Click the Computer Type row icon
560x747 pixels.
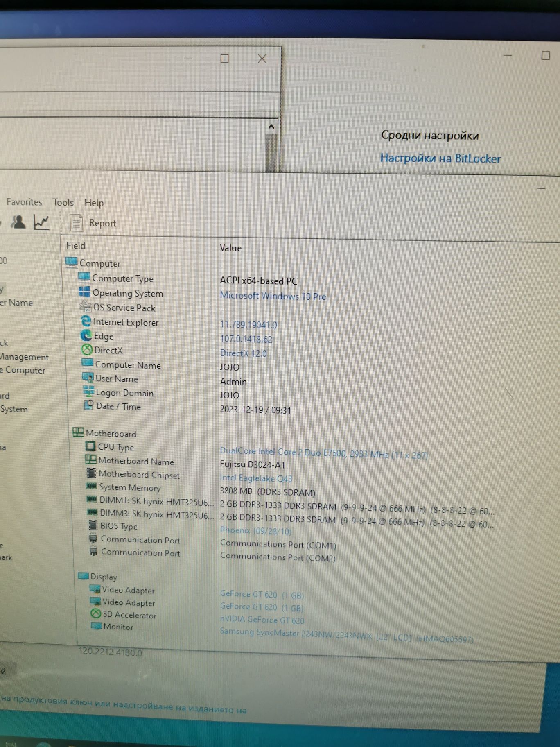pyautogui.click(x=84, y=277)
